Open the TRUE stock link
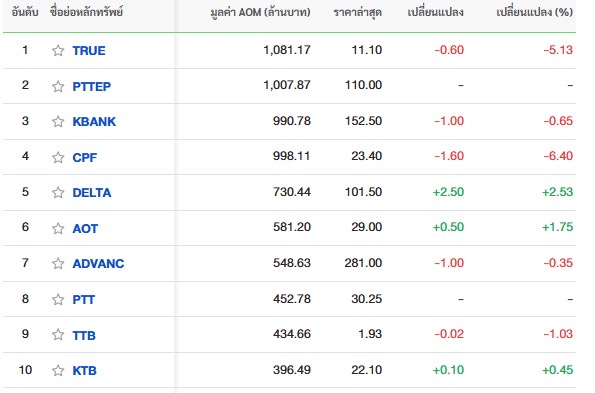This screenshot has width=595, height=393. [89, 50]
